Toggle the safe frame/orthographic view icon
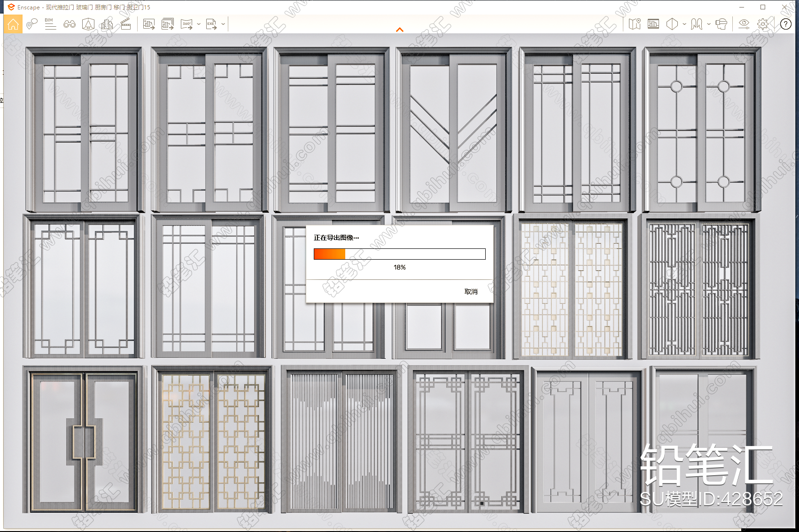This screenshot has width=799, height=532. [88, 24]
